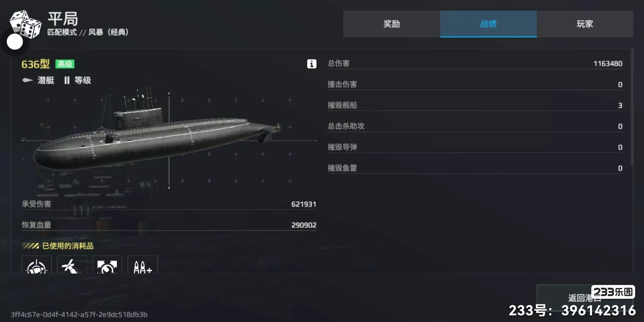Switch to the 战绩 tab
Image resolution: width=644 pixels, height=322 pixels.
[488, 24]
